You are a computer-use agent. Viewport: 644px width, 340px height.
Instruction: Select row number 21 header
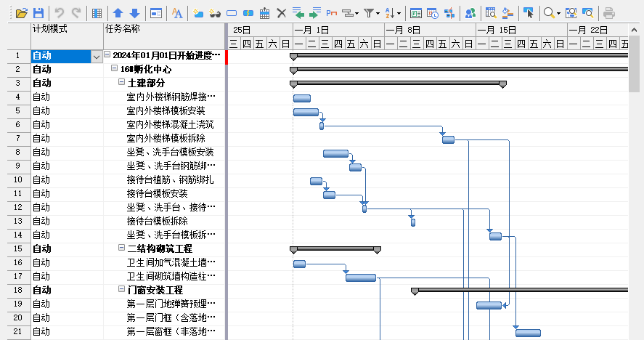(18, 331)
